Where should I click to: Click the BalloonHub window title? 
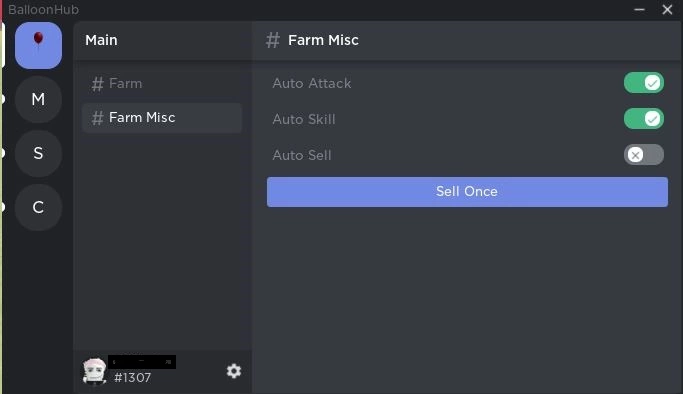coord(44,9)
